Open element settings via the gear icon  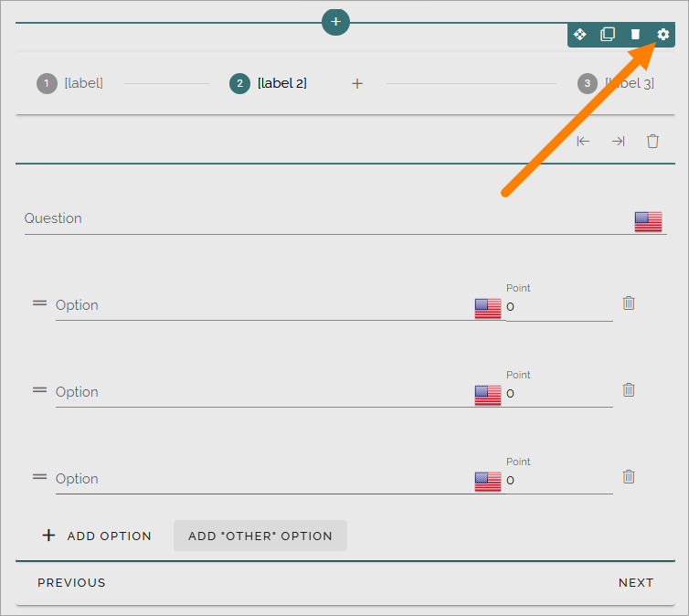click(x=663, y=34)
